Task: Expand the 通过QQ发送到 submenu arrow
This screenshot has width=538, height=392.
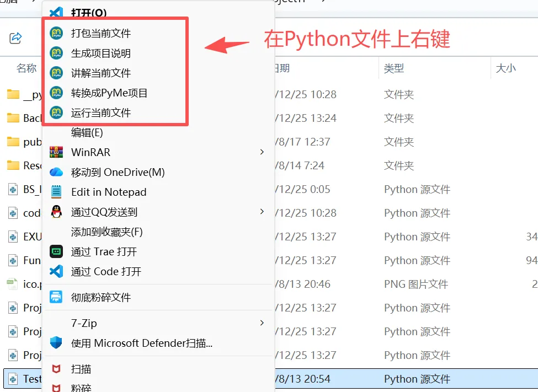Action: click(x=262, y=212)
